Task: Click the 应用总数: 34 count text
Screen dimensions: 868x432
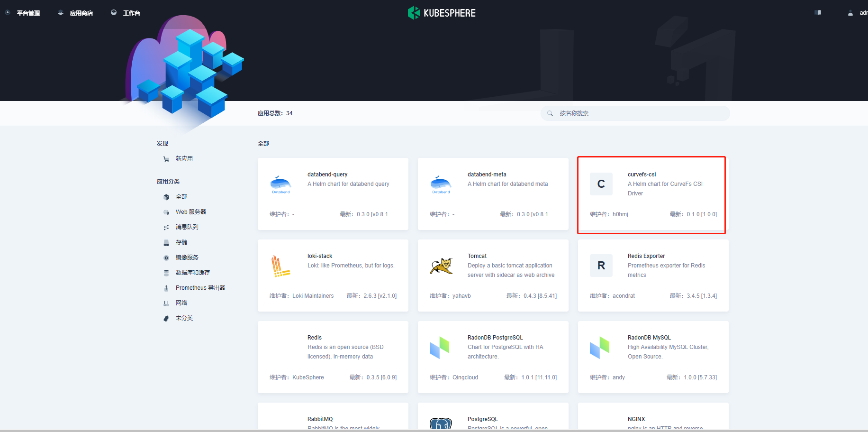Action: pos(275,113)
